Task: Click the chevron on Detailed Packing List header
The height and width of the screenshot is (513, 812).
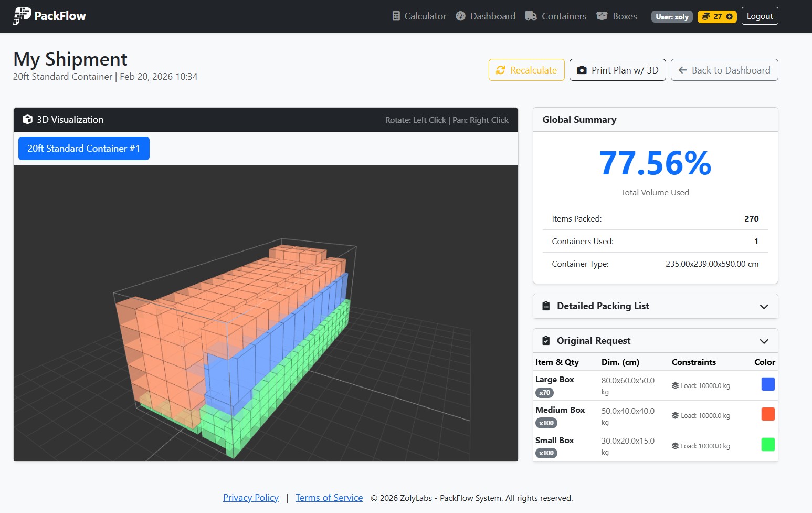Action: point(764,306)
